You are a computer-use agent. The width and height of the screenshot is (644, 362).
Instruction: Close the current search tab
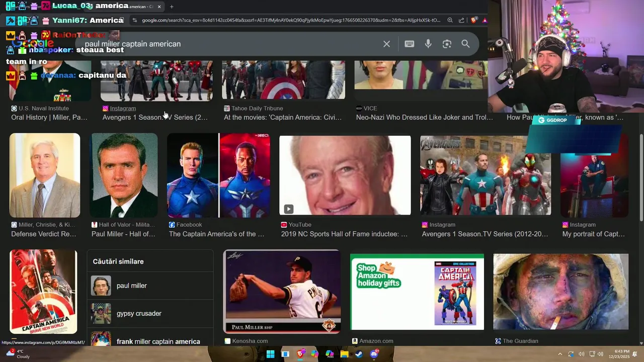[x=159, y=7]
